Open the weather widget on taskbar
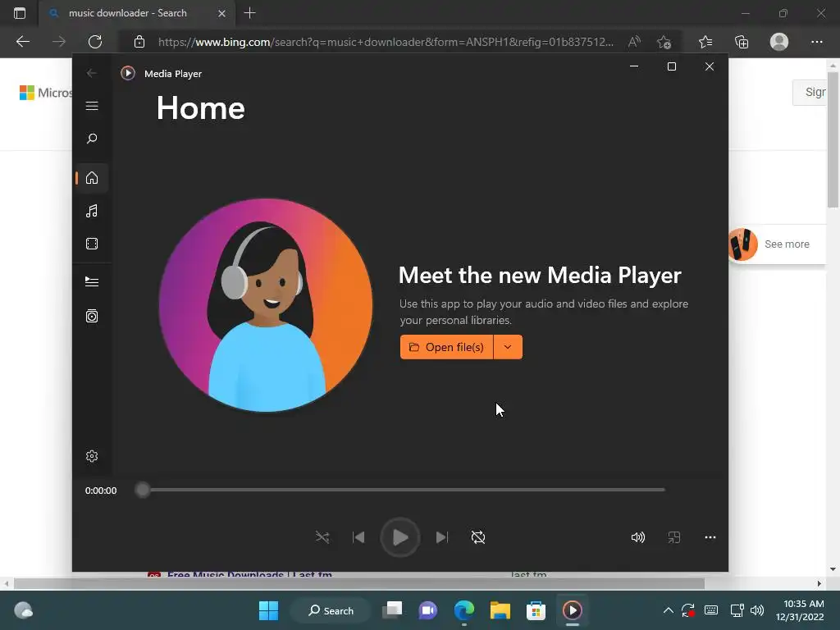This screenshot has width=840, height=630. 23,610
